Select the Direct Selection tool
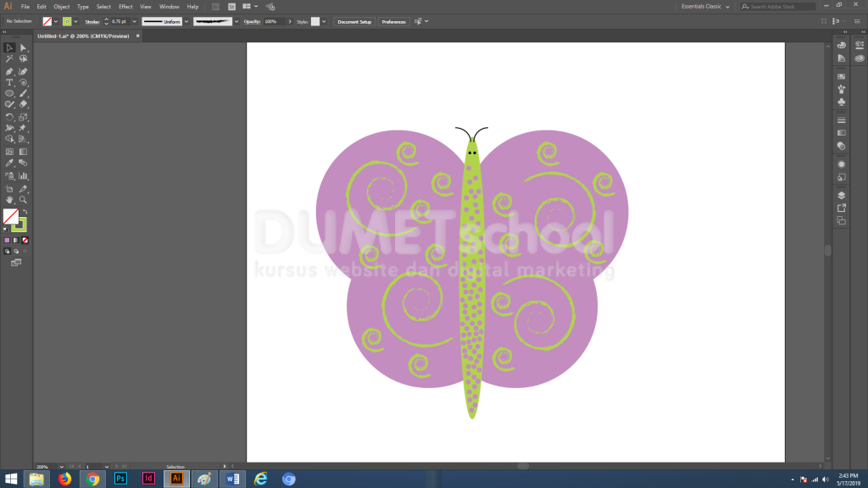 (x=23, y=47)
